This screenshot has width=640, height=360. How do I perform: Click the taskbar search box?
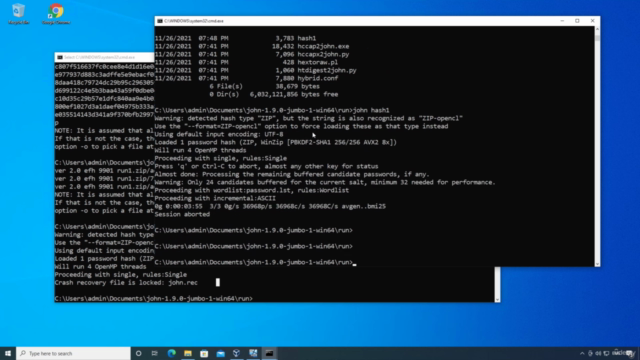click(73, 353)
